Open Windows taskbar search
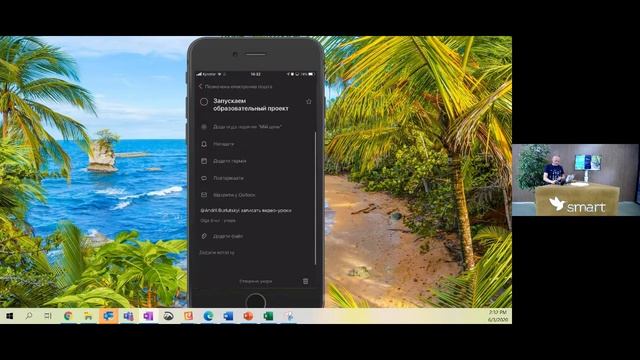 click(29, 316)
